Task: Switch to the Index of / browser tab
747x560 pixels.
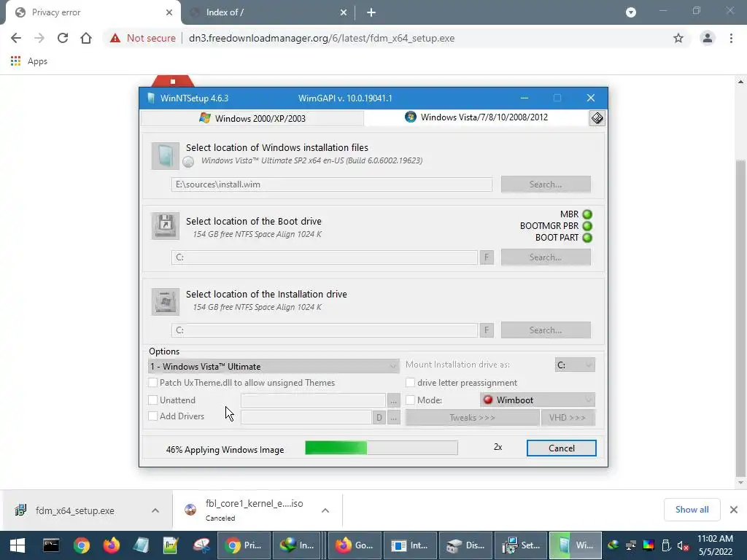Action: 267,12
